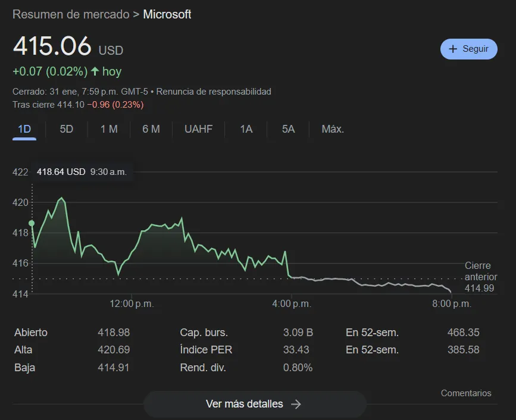
Task: Click the Baja value 414.91
Action: pyautogui.click(x=113, y=368)
